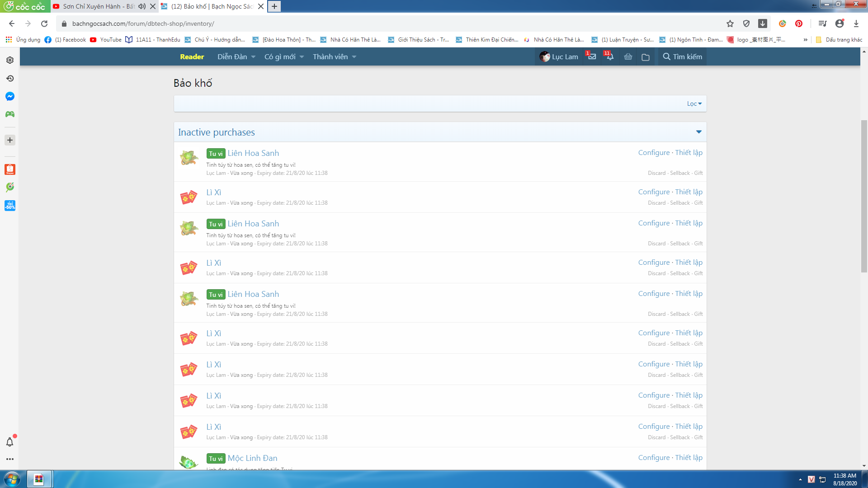The image size is (868, 488).
Task: Collapse the Inactive purchases section
Action: pos(698,132)
